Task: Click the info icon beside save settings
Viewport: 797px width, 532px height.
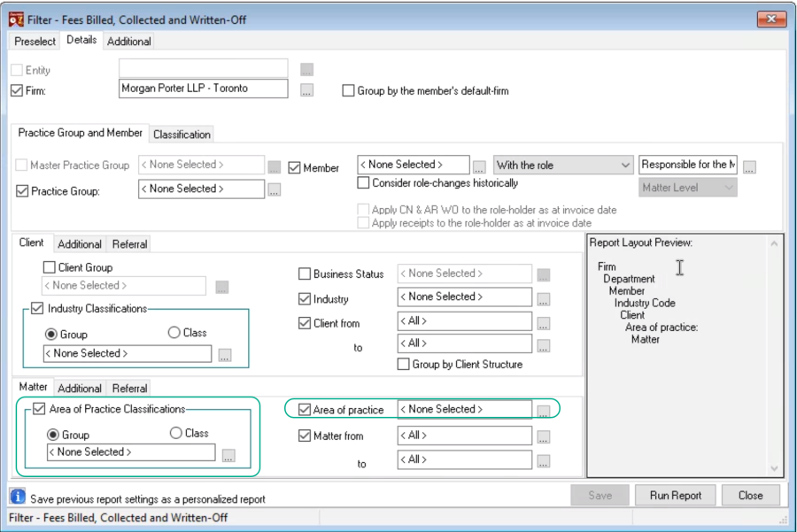Action: [x=18, y=496]
